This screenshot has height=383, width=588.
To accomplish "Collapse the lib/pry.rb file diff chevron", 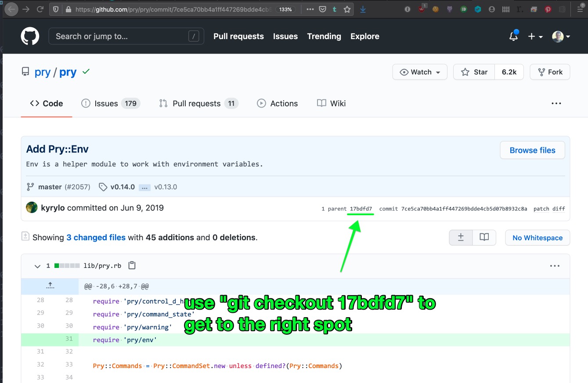I will coord(37,266).
